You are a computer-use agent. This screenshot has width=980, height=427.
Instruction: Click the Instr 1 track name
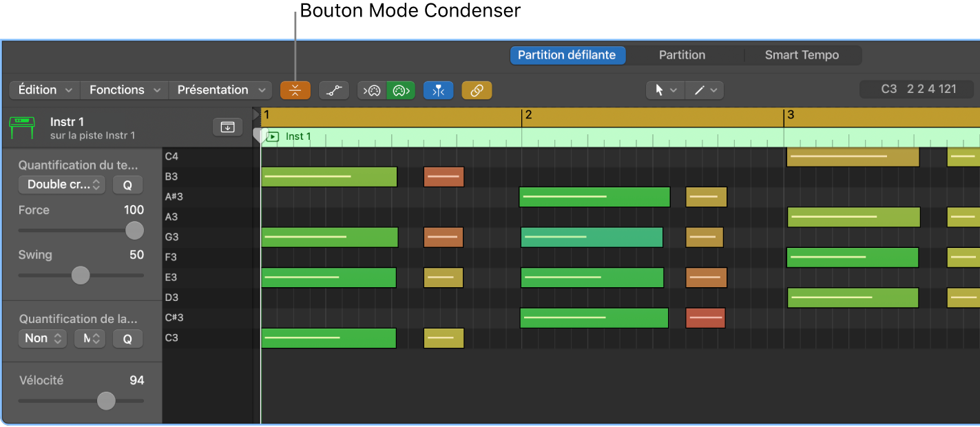pyautogui.click(x=67, y=122)
